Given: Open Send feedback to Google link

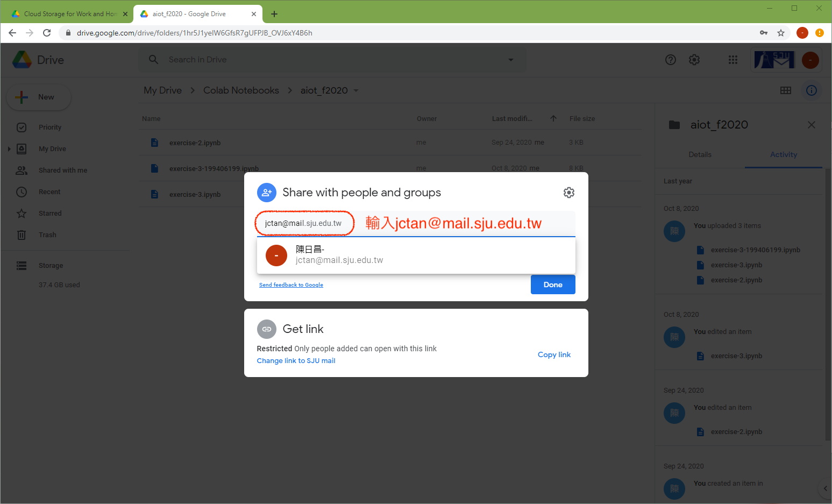Looking at the screenshot, I should pyautogui.click(x=291, y=285).
